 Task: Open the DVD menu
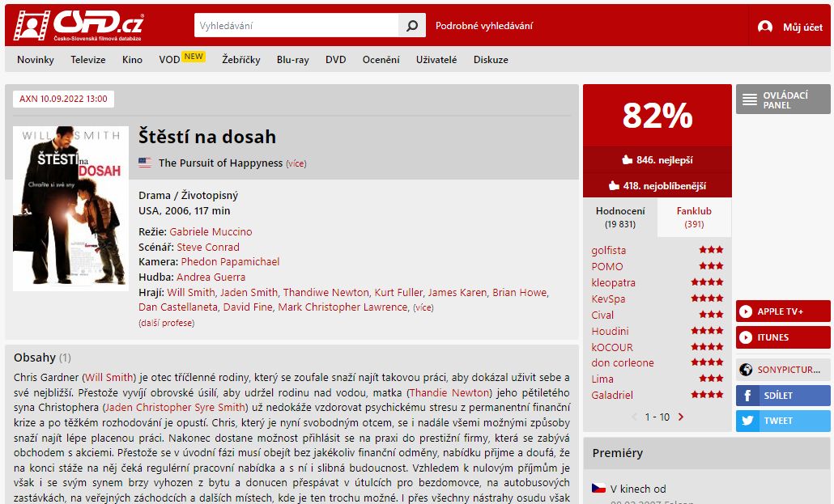click(x=335, y=60)
